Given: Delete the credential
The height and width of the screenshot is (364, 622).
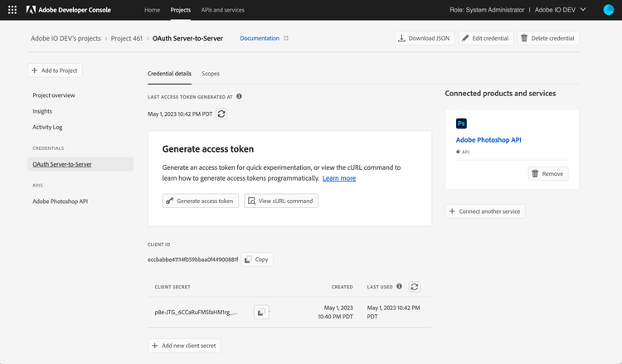Looking at the screenshot, I should (548, 38).
